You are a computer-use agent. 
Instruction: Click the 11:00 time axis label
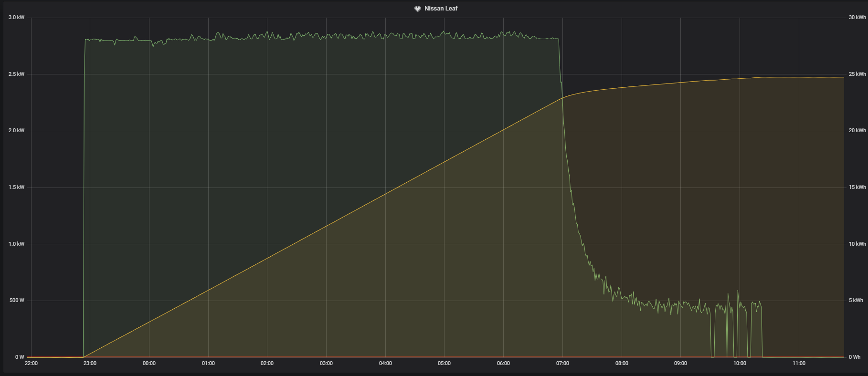799,364
